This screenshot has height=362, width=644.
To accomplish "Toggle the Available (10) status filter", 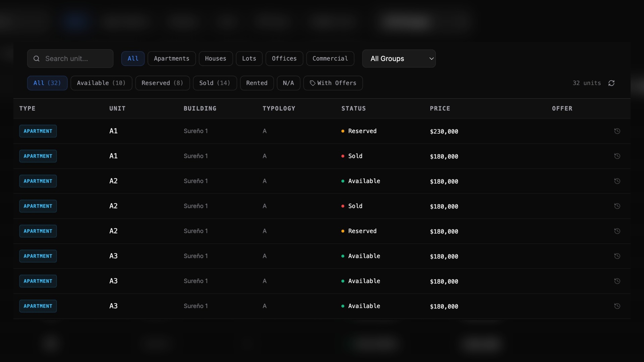I will click(101, 83).
